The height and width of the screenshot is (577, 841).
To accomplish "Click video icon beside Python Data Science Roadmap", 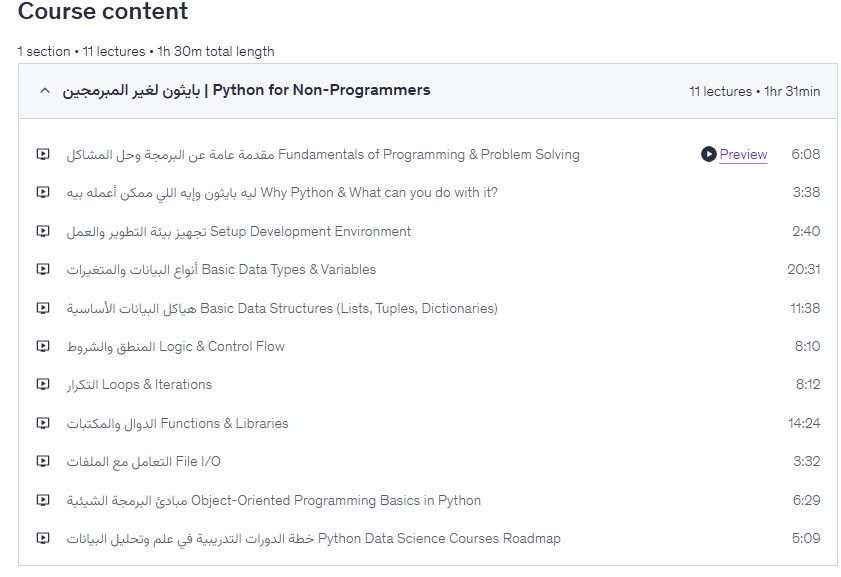I will (43, 538).
